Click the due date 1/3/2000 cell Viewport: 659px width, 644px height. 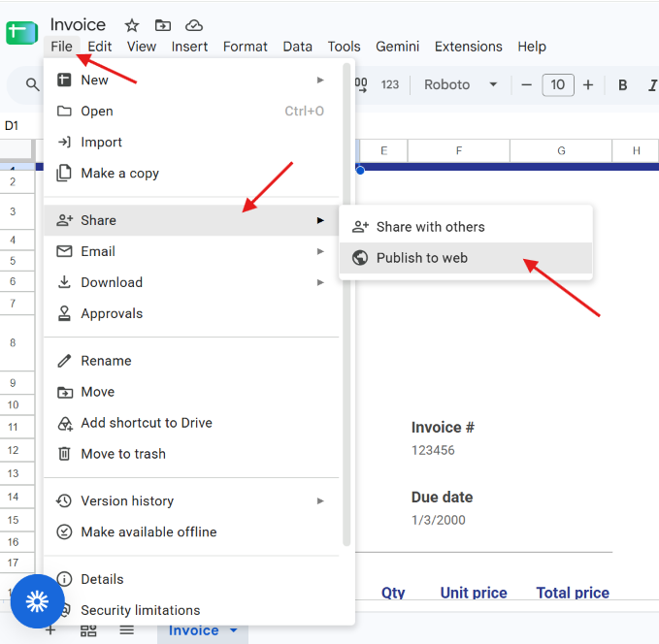(x=439, y=520)
